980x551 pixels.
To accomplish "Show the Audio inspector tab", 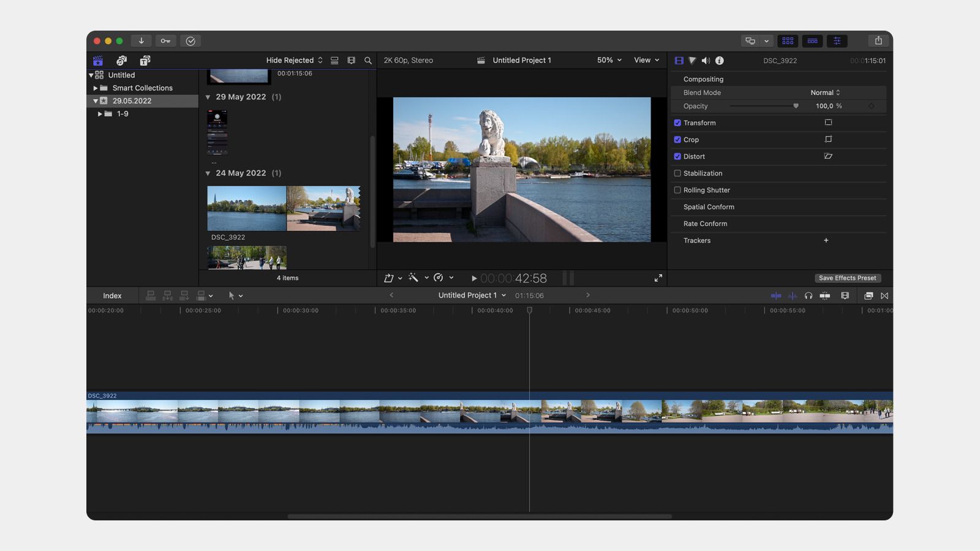I will point(706,61).
